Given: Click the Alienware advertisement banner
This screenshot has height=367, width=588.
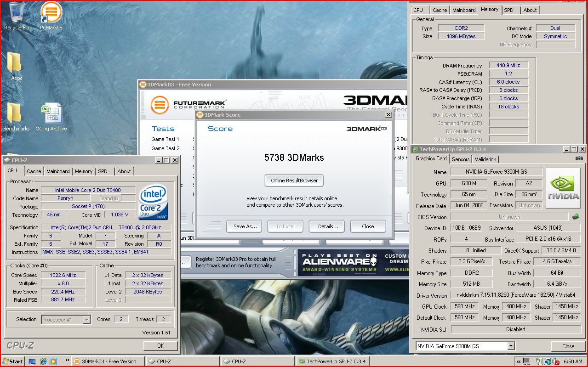Looking at the screenshot, I should click(x=353, y=262).
